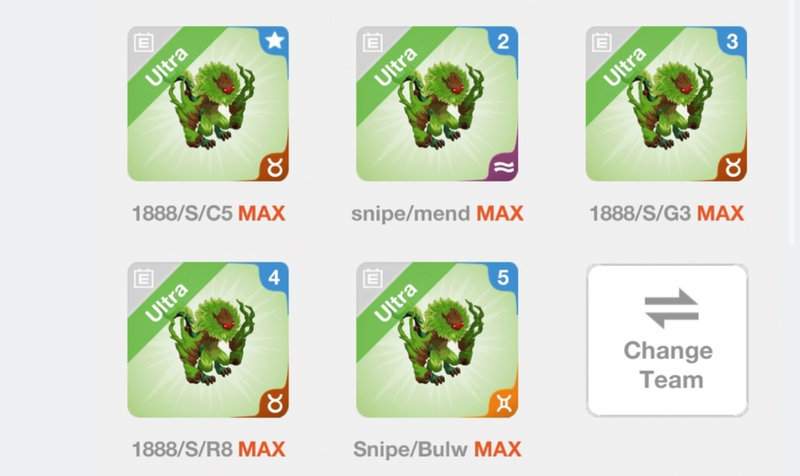Screen dimensions: 800x476
Task: Click the 1888/S/R8 MAX label
Action: (208, 449)
